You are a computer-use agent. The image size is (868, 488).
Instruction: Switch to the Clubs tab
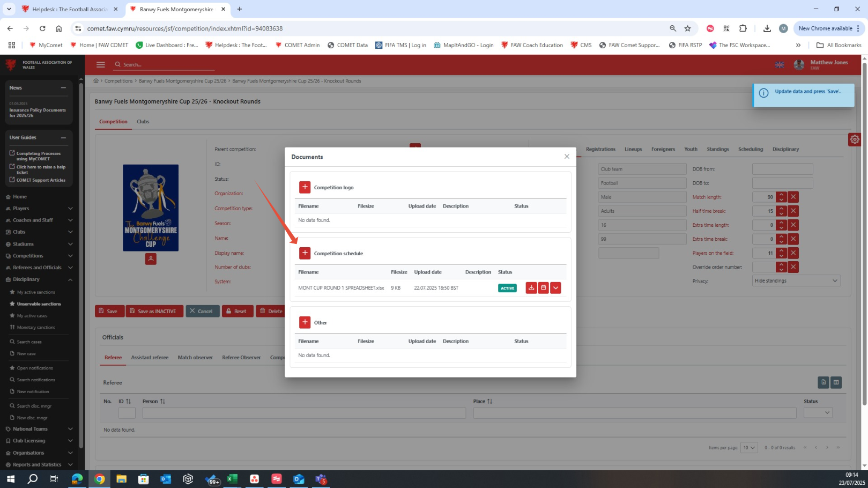point(143,122)
